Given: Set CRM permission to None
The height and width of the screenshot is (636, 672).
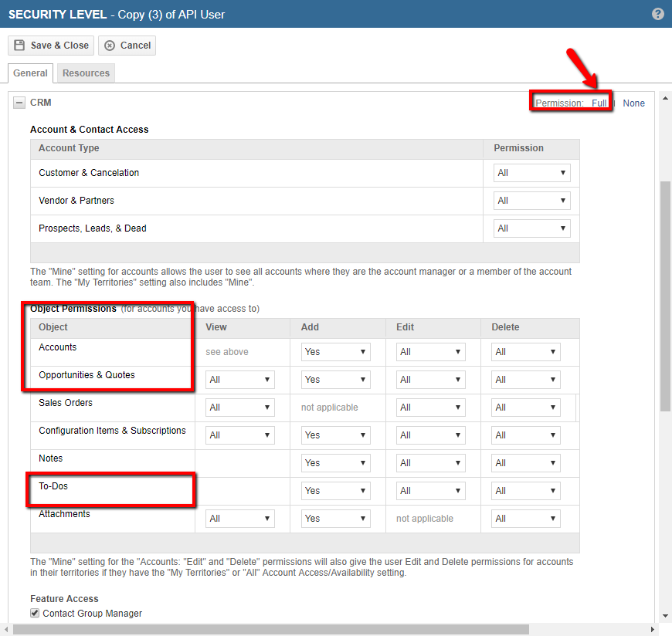Looking at the screenshot, I should 634,103.
